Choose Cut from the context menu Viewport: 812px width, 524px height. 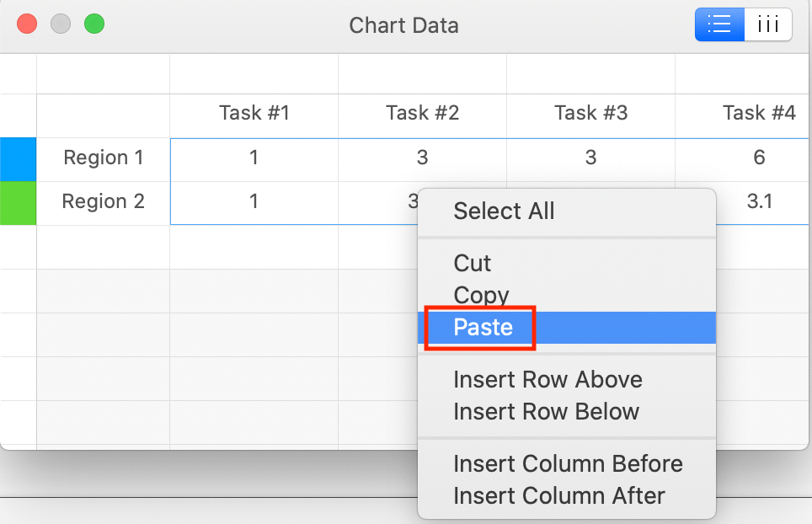pyautogui.click(x=472, y=263)
